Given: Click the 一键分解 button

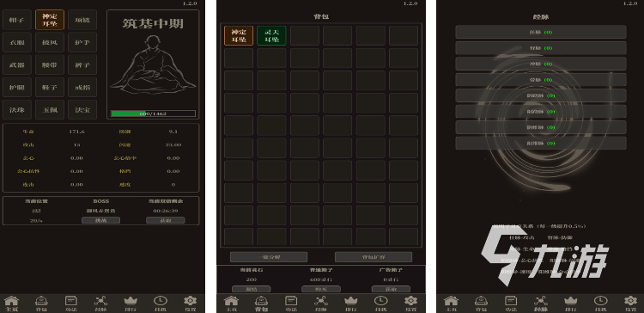Looking at the screenshot, I should tap(269, 257).
